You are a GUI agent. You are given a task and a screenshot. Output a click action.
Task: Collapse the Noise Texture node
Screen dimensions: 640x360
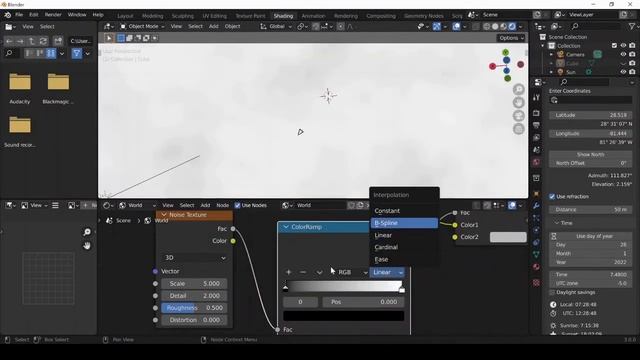tap(164, 215)
